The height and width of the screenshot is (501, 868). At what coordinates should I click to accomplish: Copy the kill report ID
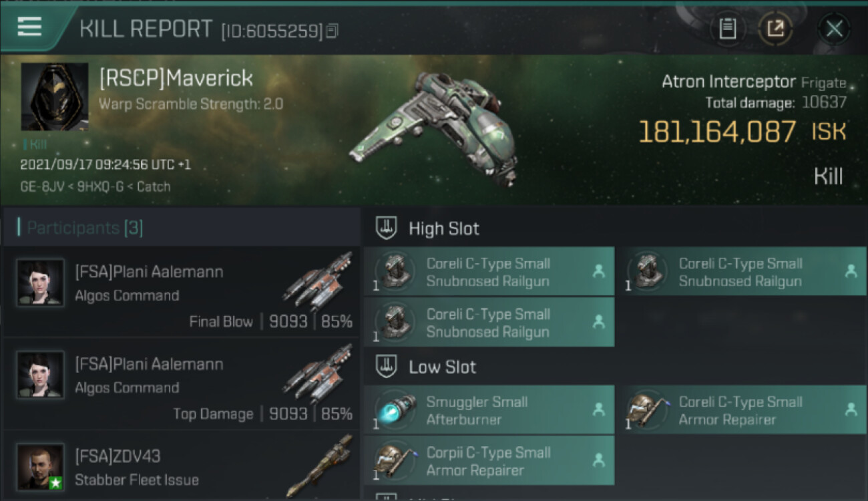click(x=332, y=31)
